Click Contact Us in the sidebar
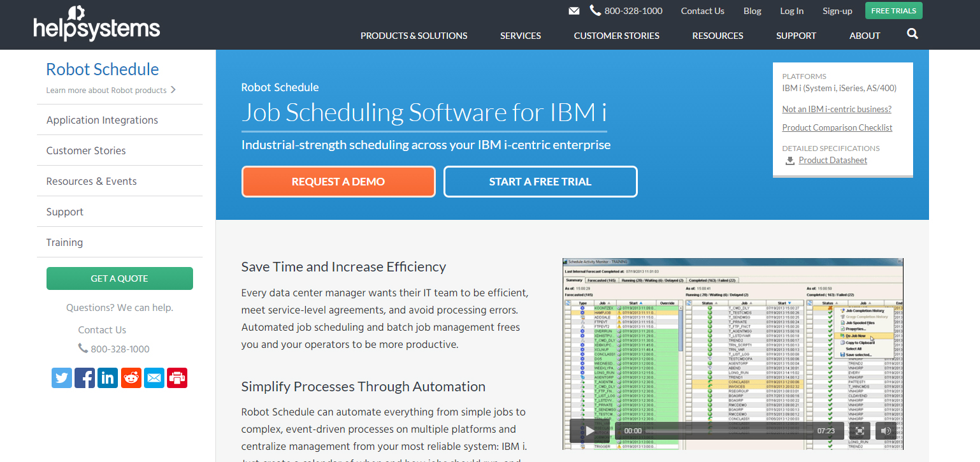Viewport: 980px width, 462px height. point(102,330)
